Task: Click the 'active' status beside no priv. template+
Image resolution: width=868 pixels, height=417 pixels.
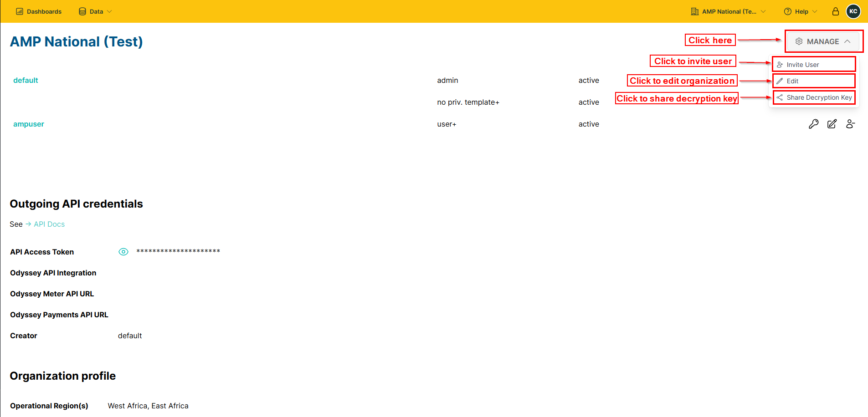Action: (x=589, y=102)
